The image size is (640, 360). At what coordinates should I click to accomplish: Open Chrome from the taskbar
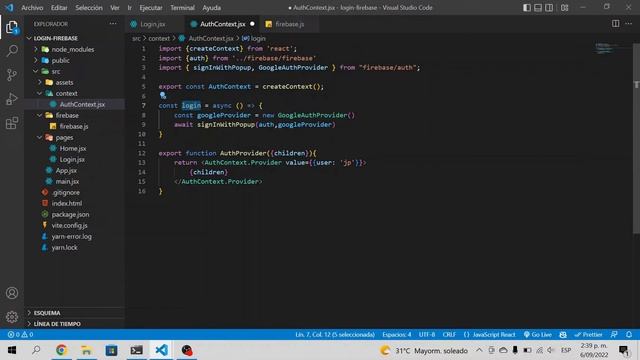(x=61, y=350)
